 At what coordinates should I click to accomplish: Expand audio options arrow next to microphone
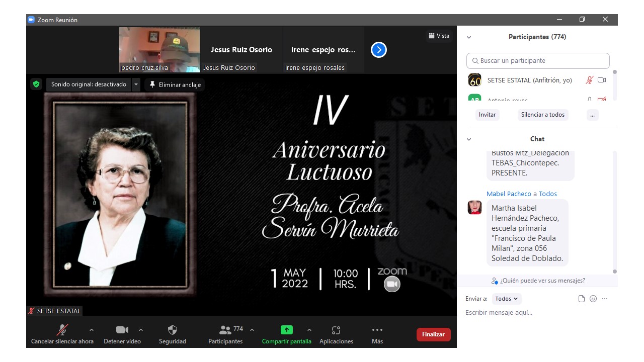tap(91, 330)
